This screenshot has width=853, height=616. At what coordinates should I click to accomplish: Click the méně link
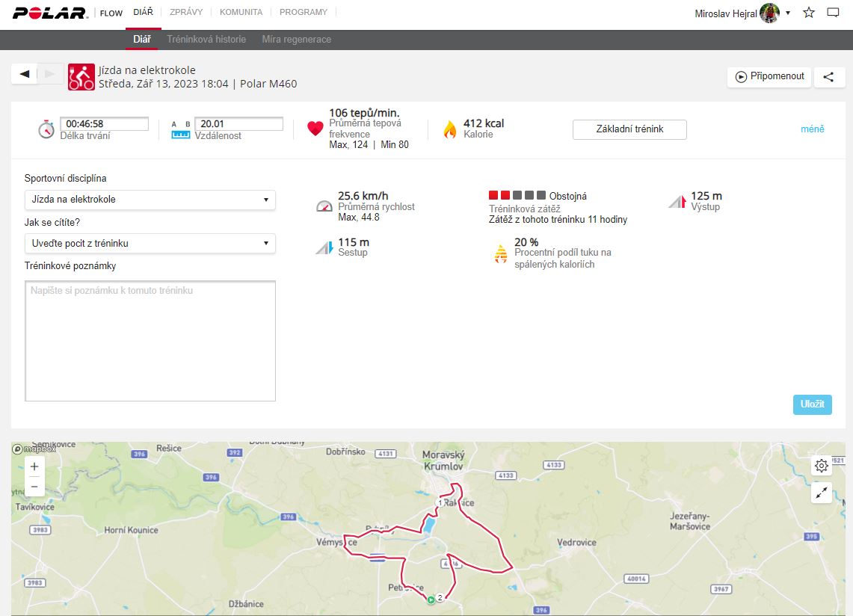pos(812,129)
